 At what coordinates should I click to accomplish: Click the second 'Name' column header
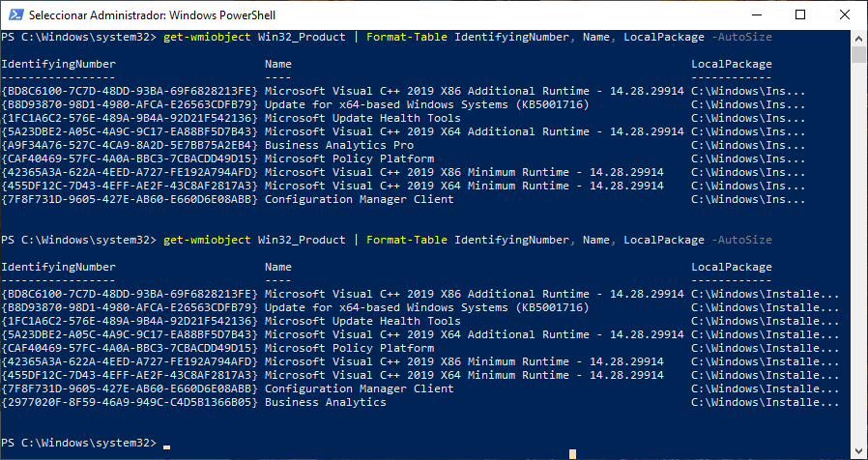tap(278, 268)
